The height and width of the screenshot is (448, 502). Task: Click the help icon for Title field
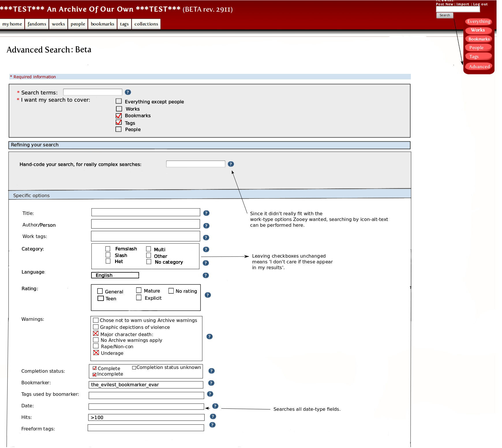[206, 213]
